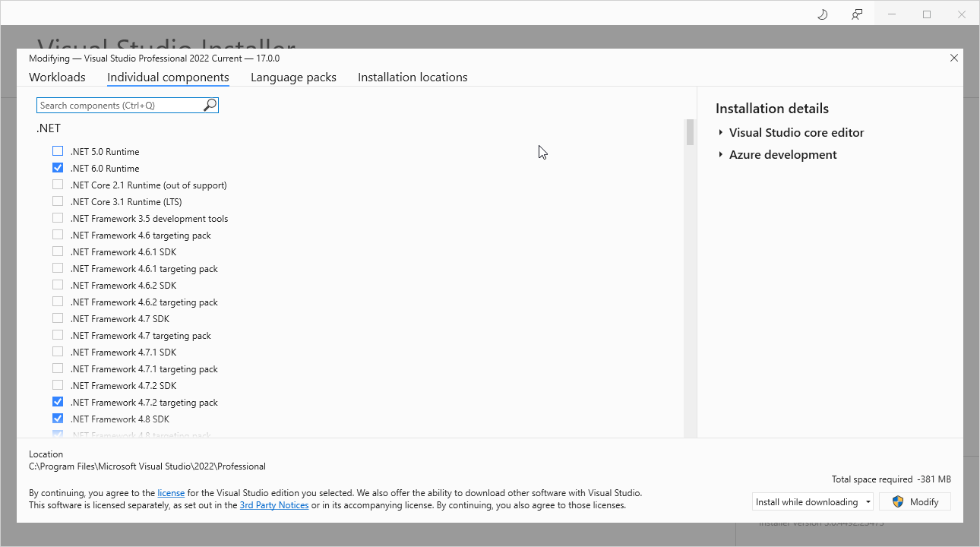Click the Installation details heading

tap(772, 109)
